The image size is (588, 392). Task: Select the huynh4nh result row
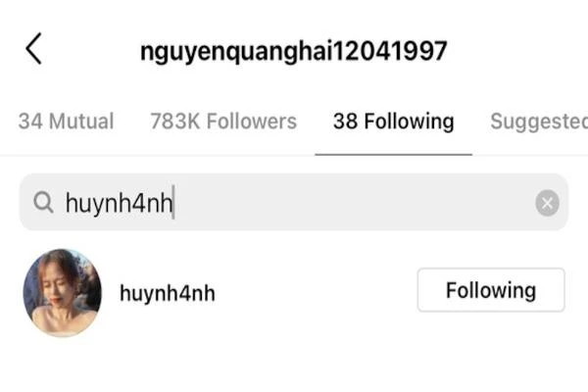click(x=294, y=293)
